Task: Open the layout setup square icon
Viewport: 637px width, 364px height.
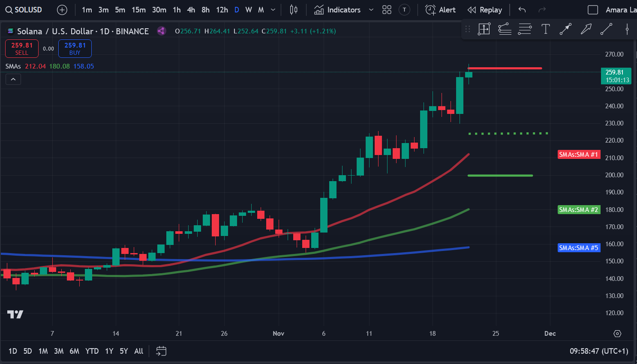Action: pyautogui.click(x=593, y=10)
